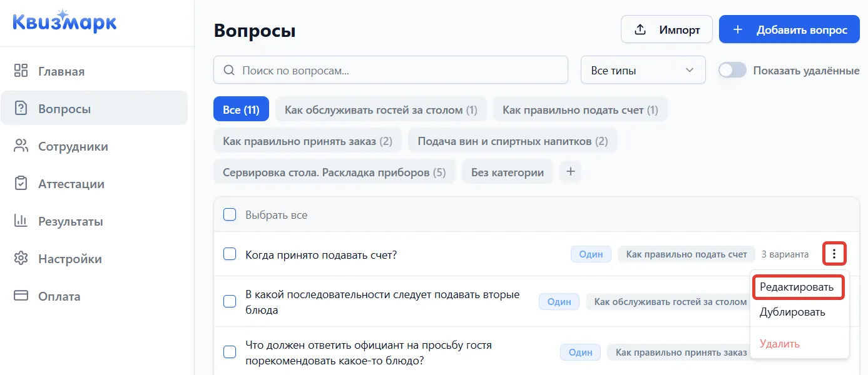Open Результаты section in sidebar

[x=94, y=221]
